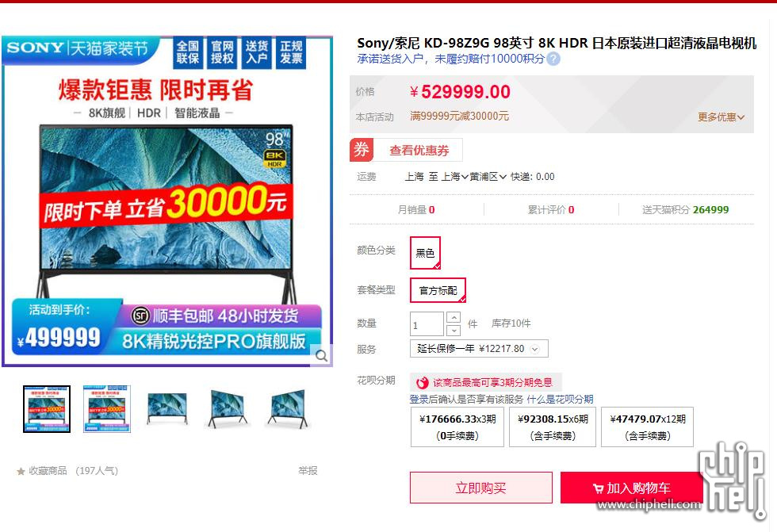This screenshot has width=777, height=532.
Task: Click the 立即购买 button
Action: 480,488
